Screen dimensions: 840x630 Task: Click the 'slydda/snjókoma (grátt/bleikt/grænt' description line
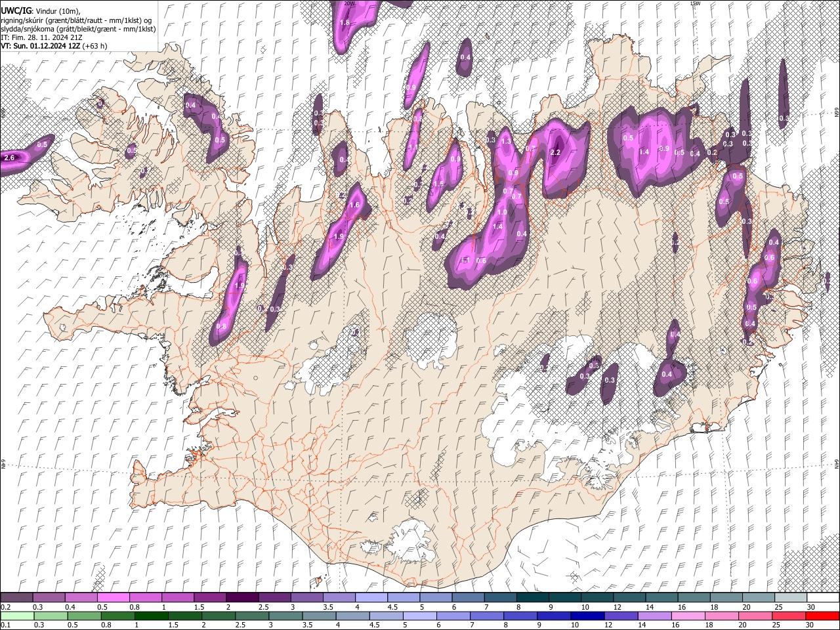pyautogui.click(x=78, y=29)
